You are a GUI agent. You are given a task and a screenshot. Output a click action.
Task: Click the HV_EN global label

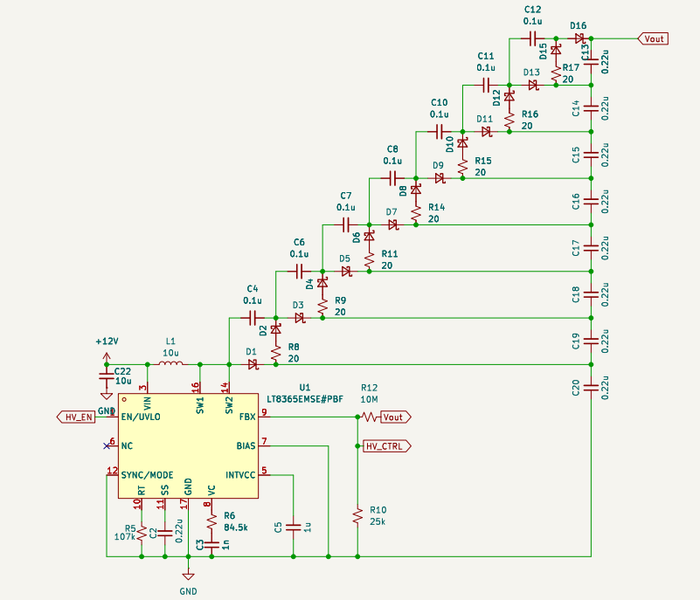[75, 417]
